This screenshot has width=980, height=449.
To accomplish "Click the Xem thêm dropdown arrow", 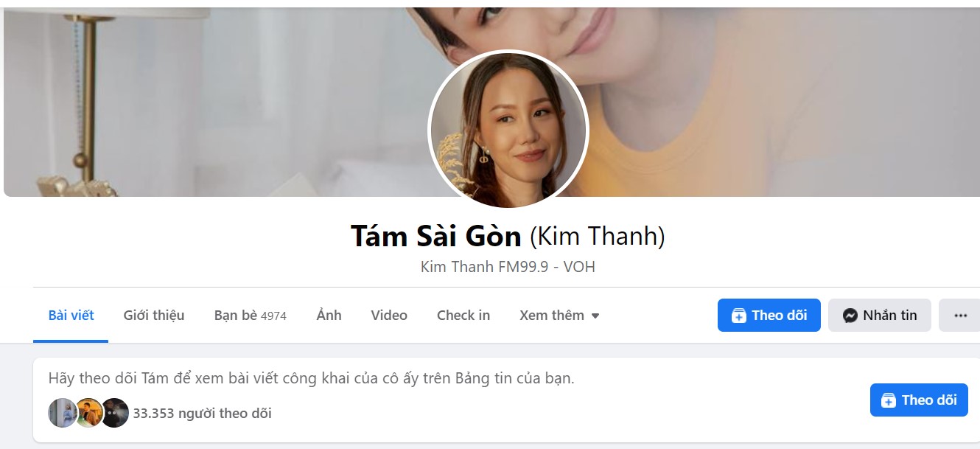I will click(x=595, y=316).
